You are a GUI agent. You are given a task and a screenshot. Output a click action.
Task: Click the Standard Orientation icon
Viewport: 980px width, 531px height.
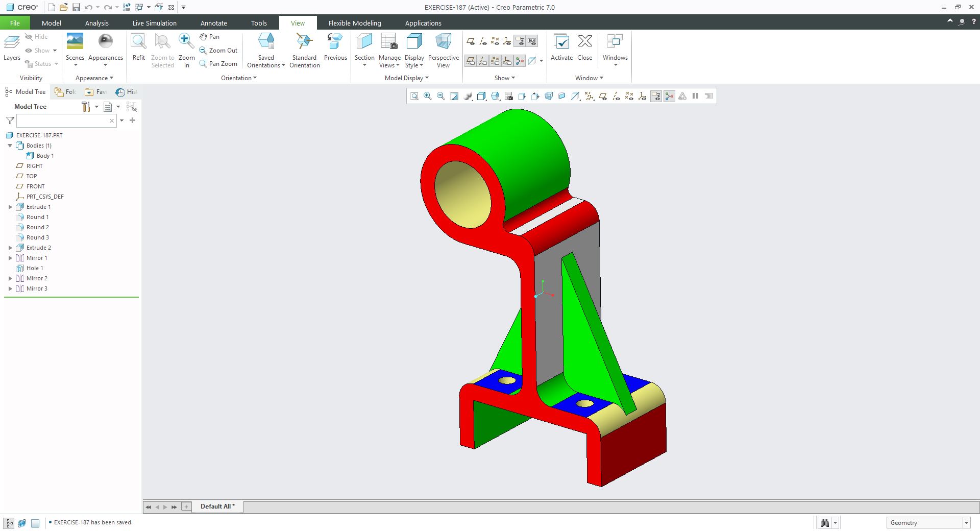coord(304,51)
